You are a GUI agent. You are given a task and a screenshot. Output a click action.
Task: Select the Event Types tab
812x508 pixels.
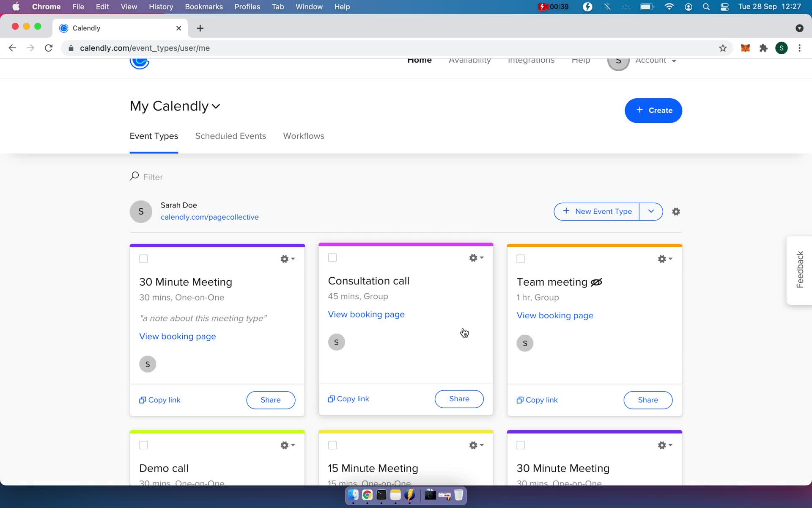(154, 136)
